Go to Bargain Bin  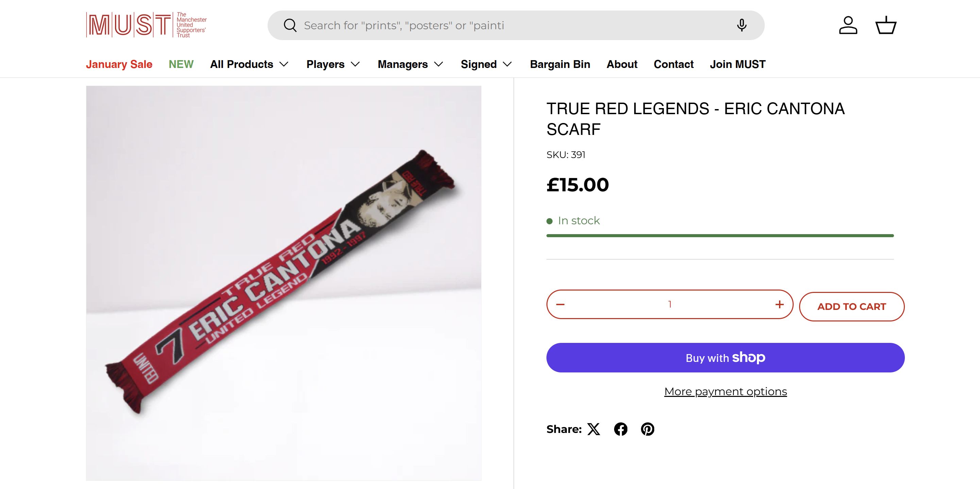(560, 64)
